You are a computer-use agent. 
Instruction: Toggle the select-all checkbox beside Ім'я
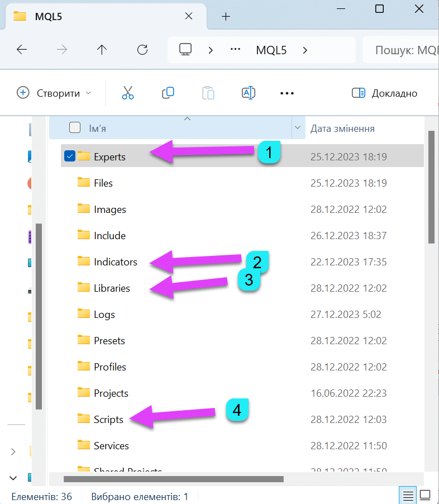75,128
